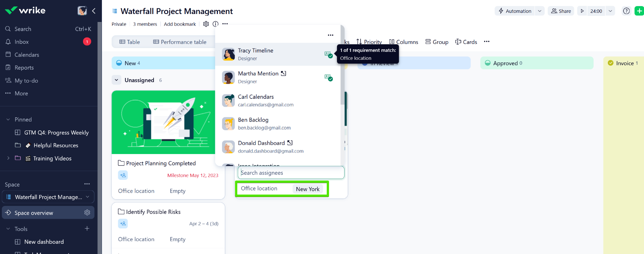Open New dashboard
644x254 pixels.
pos(44,242)
